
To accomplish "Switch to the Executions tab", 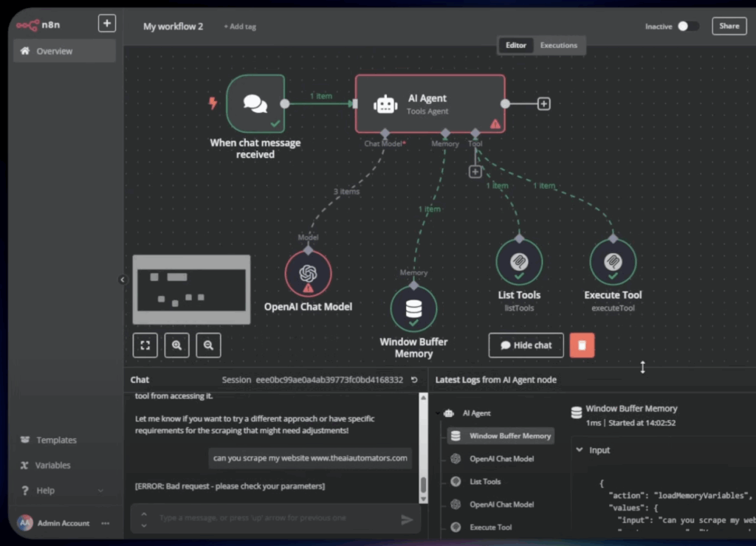I will [558, 45].
